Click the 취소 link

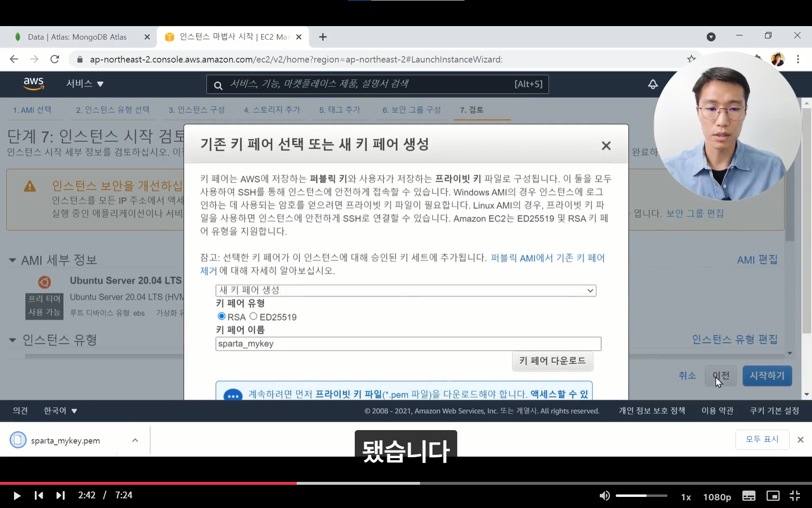click(687, 376)
